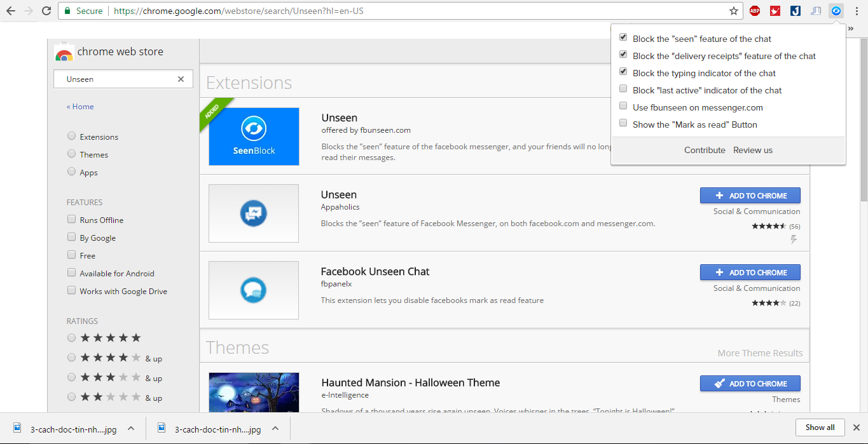Uncheck Block the "seen" feature checkbox
The image size is (868, 444).
(x=623, y=38)
